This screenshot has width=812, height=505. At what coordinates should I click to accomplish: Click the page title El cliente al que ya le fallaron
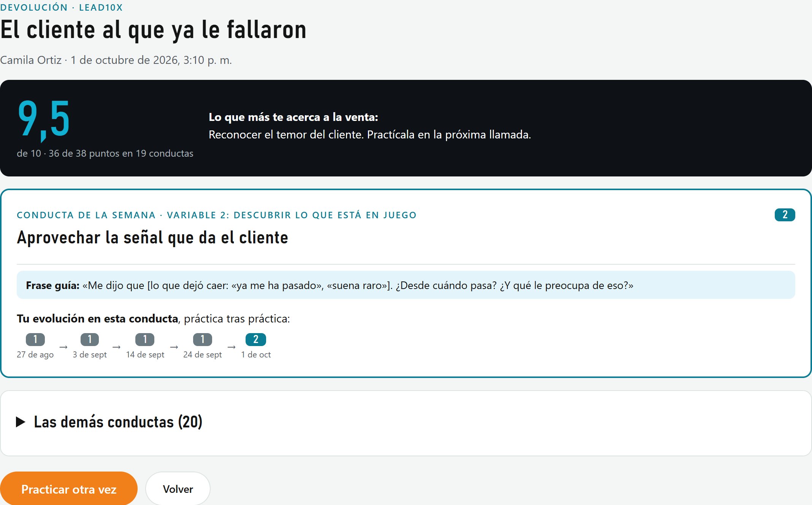tap(153, 30)
